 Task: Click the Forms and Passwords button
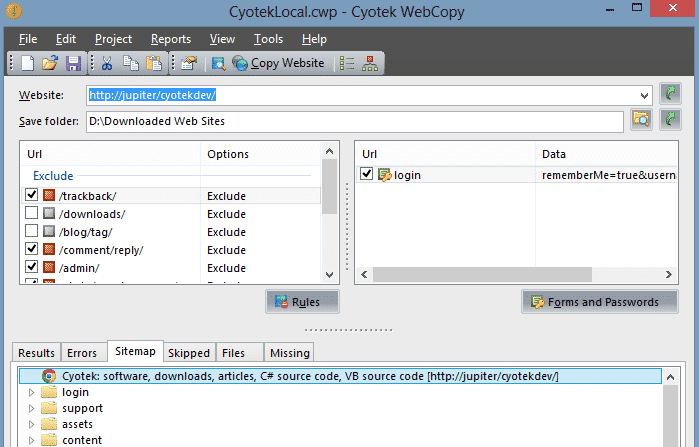tap(600, 302)
